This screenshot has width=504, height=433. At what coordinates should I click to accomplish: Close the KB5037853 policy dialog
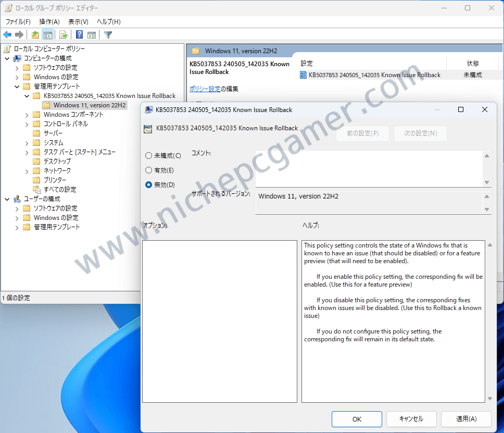[x=484, y=110]
